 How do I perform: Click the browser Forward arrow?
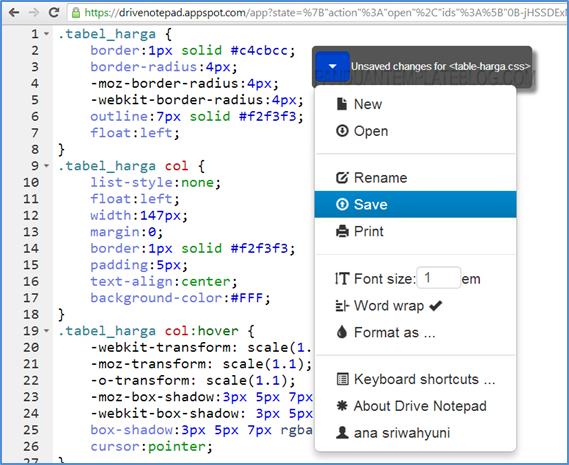tap(34, 13)
